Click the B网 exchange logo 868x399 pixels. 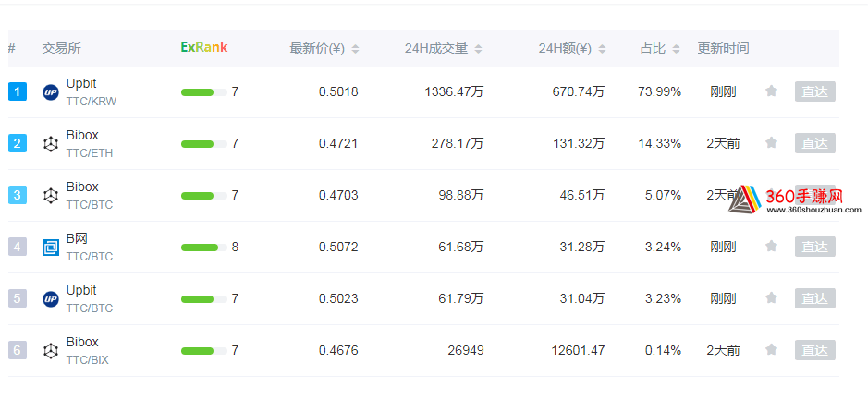(50, 247)
